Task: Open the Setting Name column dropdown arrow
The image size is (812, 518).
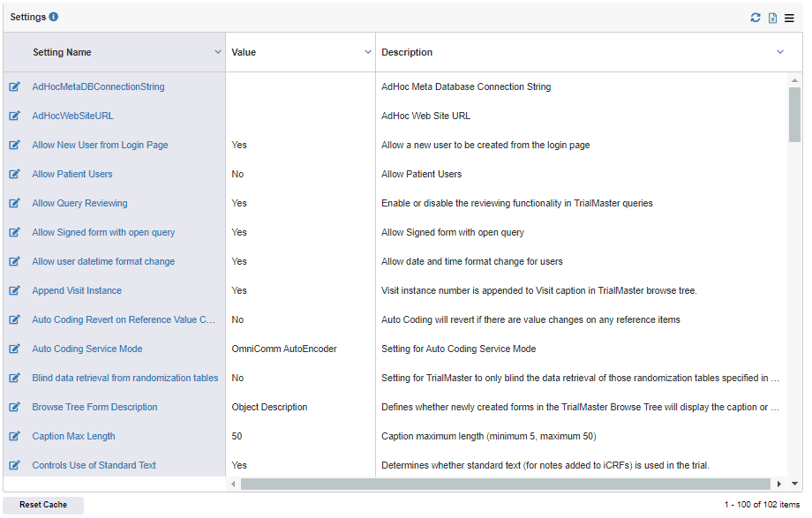Action: coord(218,52)
